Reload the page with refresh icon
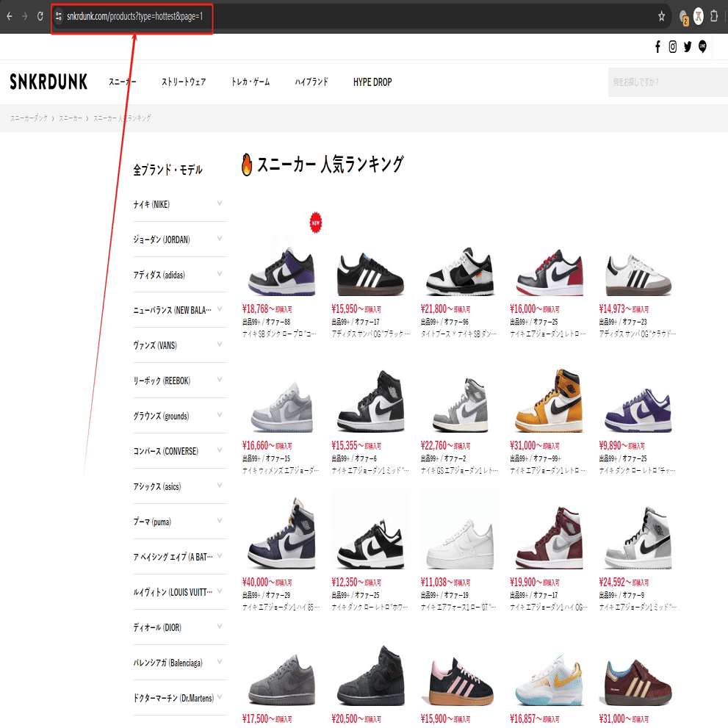Screen dimensions: 728x728 click(40, 17)
